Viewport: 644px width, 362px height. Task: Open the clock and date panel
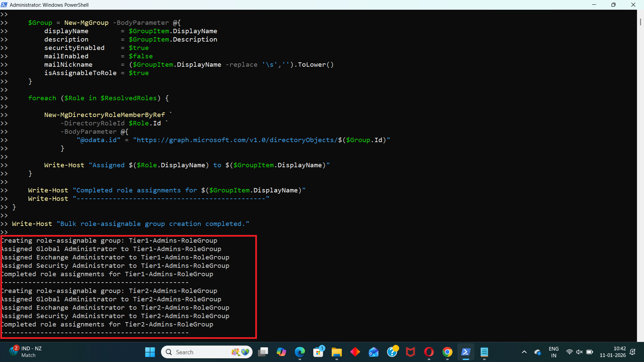coord(612,352)
